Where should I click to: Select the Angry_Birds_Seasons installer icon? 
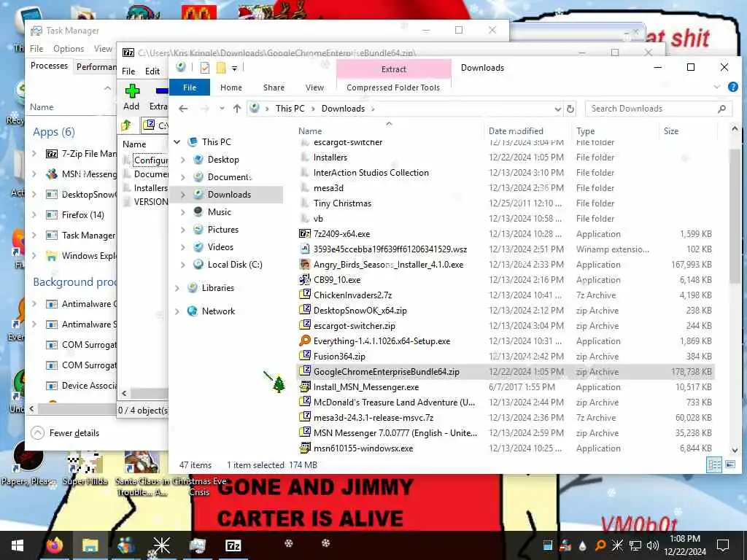(x=304, y=264)
